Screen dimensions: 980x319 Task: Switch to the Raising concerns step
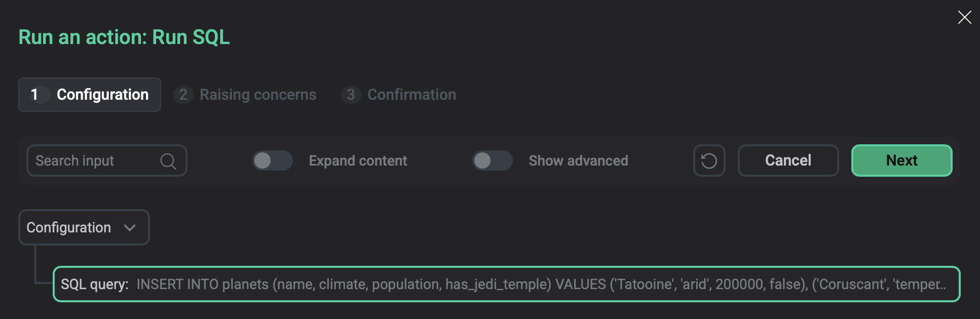pos(257,95)
